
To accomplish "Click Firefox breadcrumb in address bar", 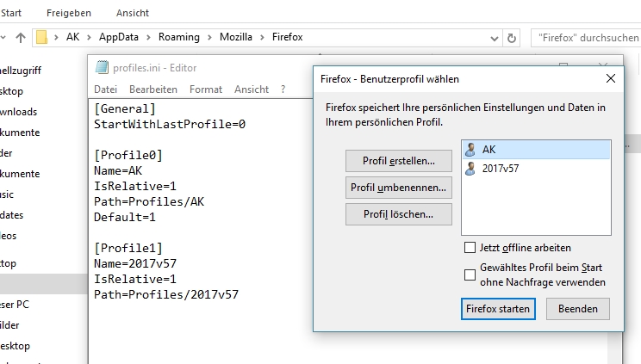I will (288, 37).
